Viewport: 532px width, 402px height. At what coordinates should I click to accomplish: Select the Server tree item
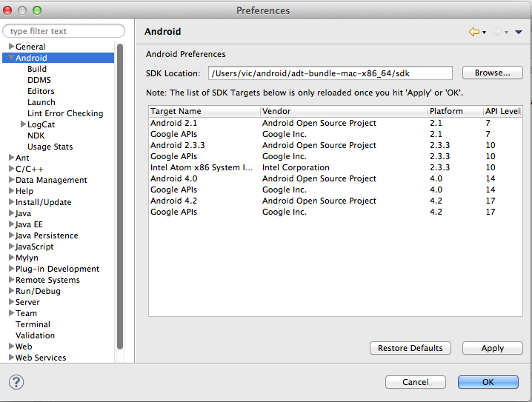tap(27, 302)
